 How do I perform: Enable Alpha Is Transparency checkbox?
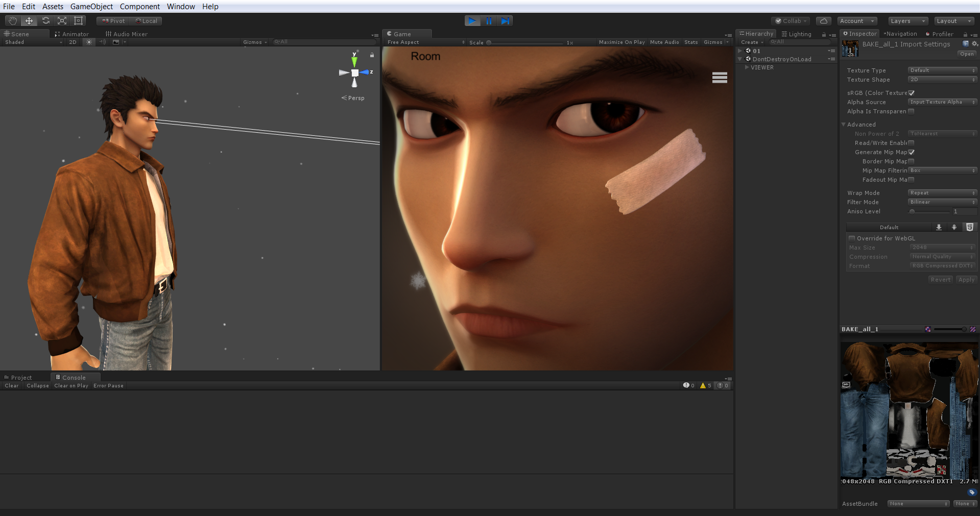point(912,111)
